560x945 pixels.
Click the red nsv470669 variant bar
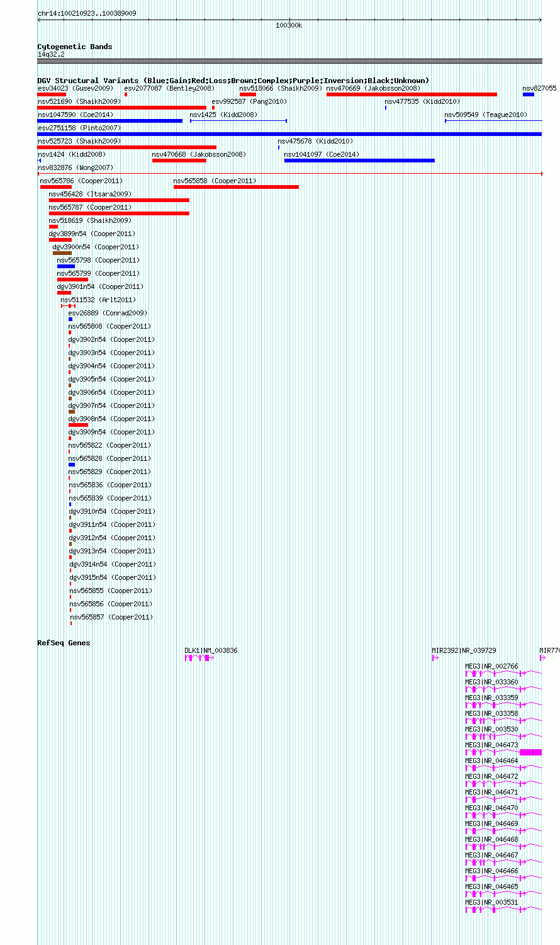(x=412, y=94)
